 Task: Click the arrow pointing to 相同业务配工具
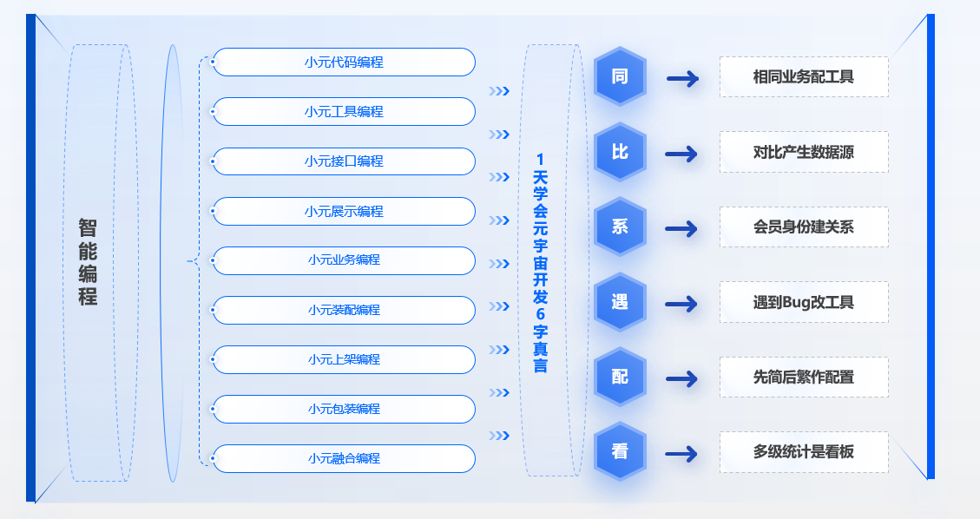point(682,79)
